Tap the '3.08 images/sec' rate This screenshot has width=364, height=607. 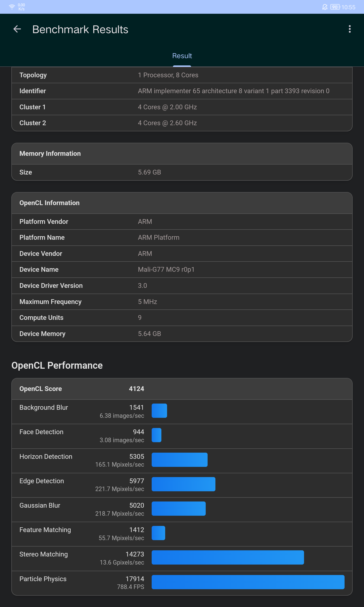click(x=122, y=440)
